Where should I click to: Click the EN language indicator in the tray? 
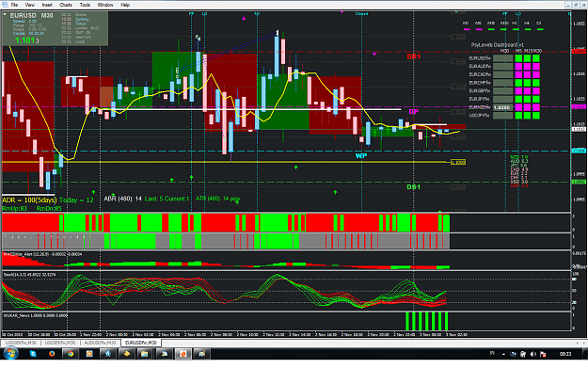492,353
